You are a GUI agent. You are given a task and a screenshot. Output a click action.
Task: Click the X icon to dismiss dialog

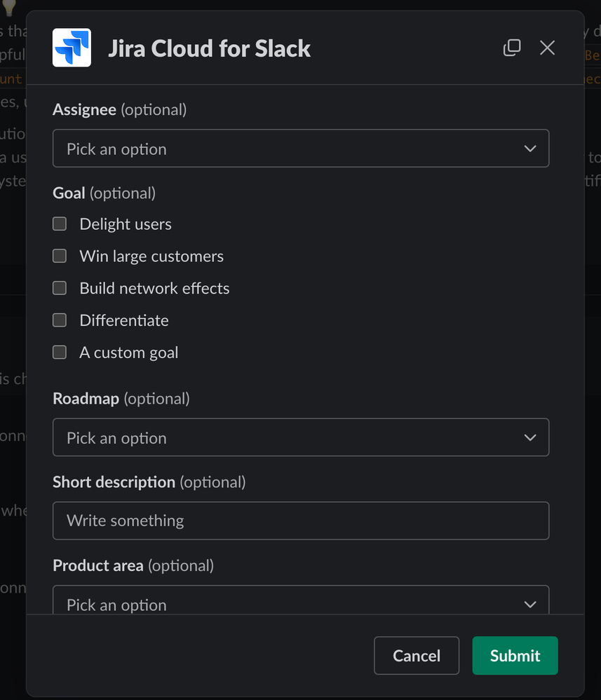click(547, 48)
